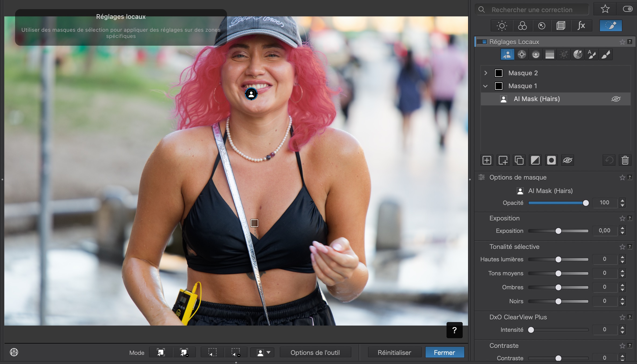Image resolution: width=637 pixels, height=364 pixels.
Task: Select the auto mask brush tool
Action: coord(592,55)
